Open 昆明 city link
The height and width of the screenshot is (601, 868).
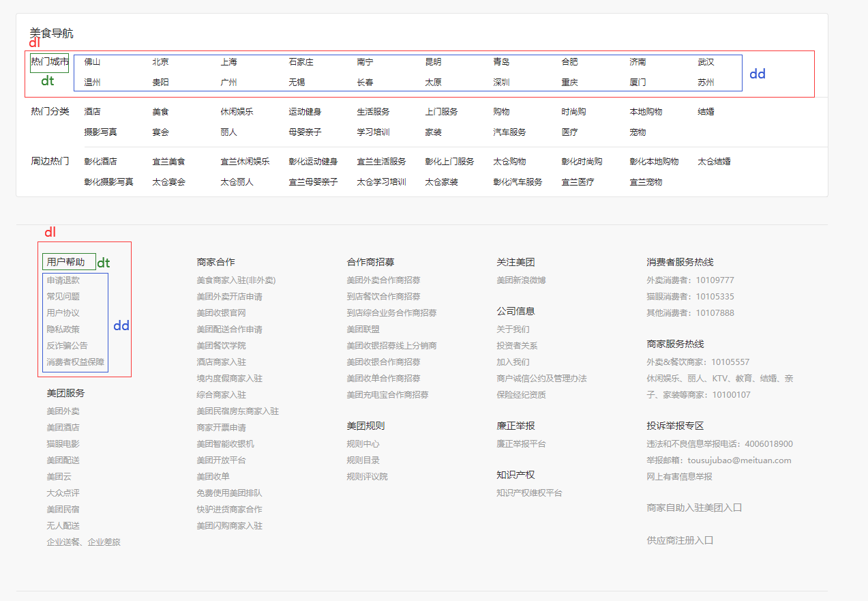tap(433, 62)
